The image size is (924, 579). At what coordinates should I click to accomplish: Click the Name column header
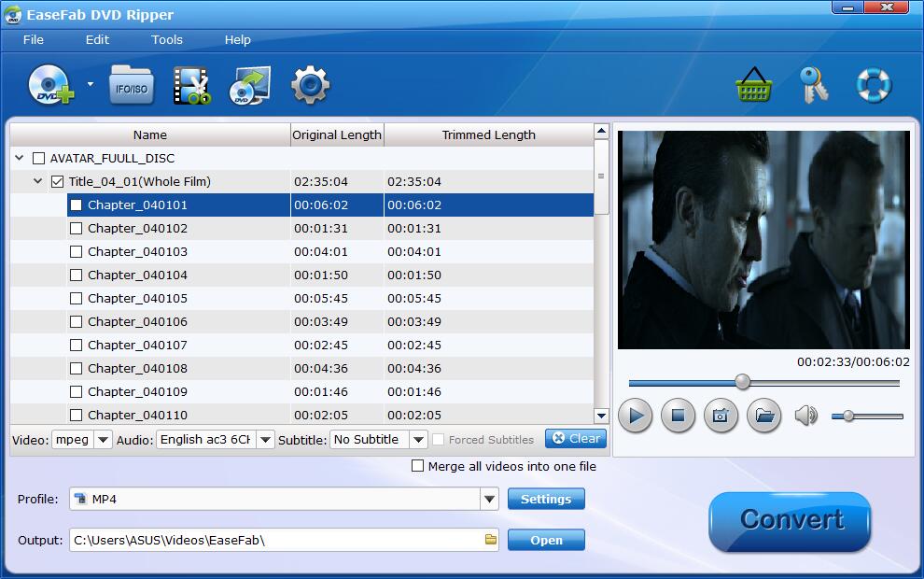[x=149, y=134]
